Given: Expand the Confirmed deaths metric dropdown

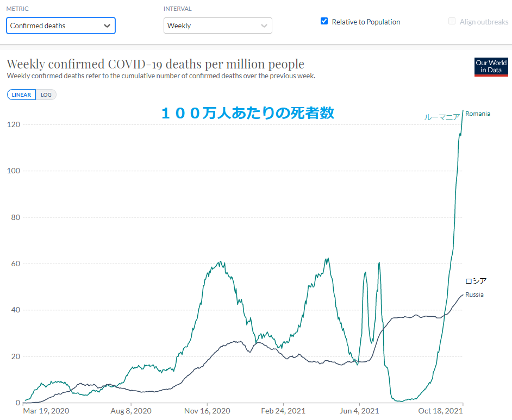Looking at the screenshot, I should 61,26.
